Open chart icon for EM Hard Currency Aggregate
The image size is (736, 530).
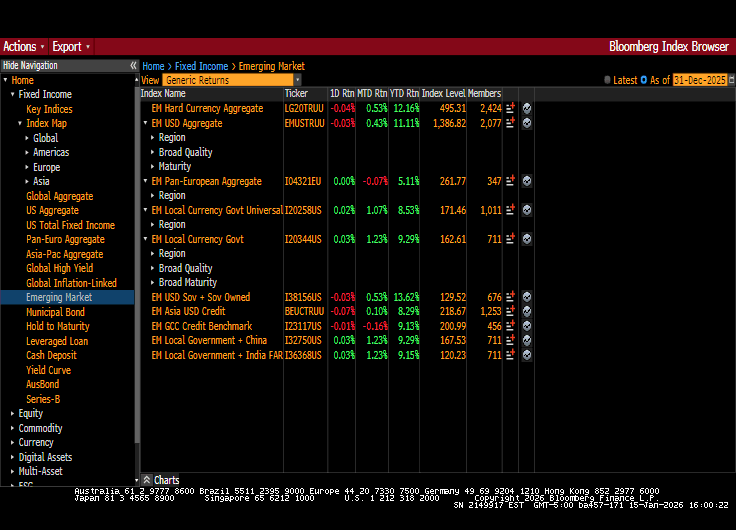(x=527, y=108)
